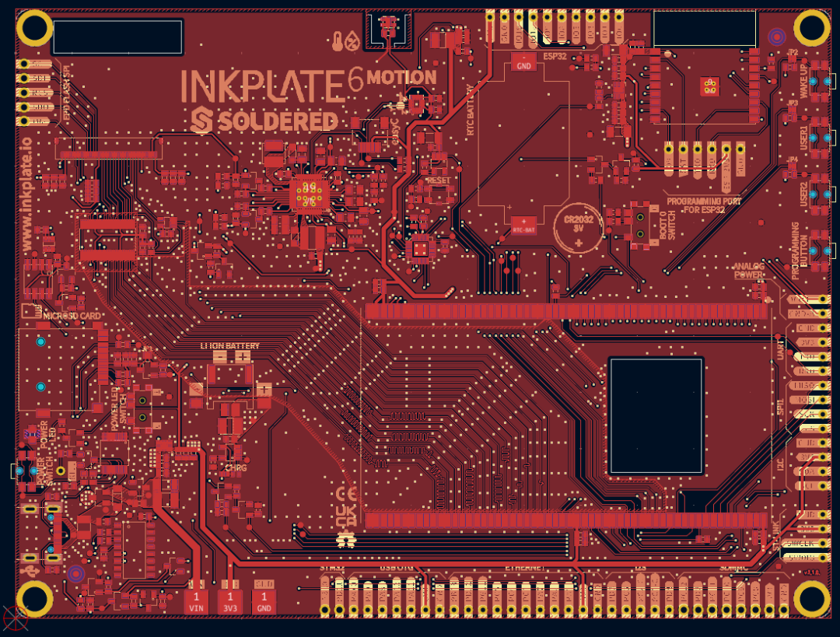Click the microSD card symbol icon
Image resolution: width=840 pixels, height=637 pixels.
31,311
